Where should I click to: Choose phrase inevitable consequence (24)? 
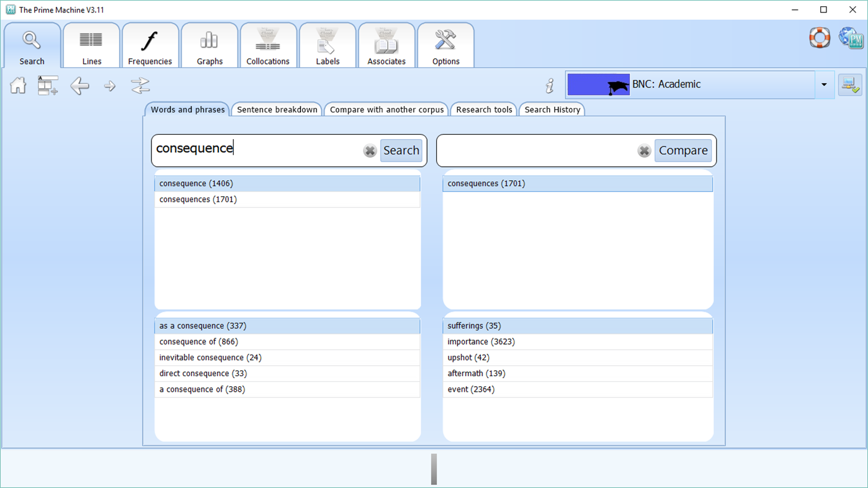pyautogui.click(x=287, y=358)
